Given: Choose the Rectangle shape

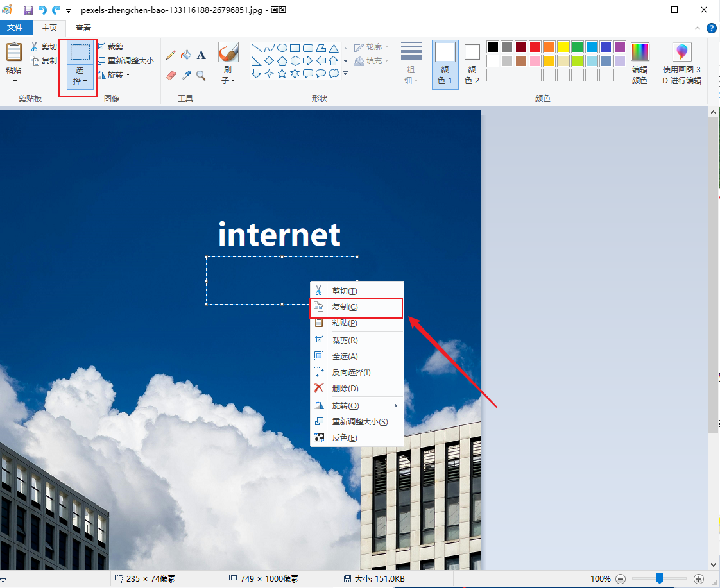Looking at the screenshot, I should pos(295,47).
